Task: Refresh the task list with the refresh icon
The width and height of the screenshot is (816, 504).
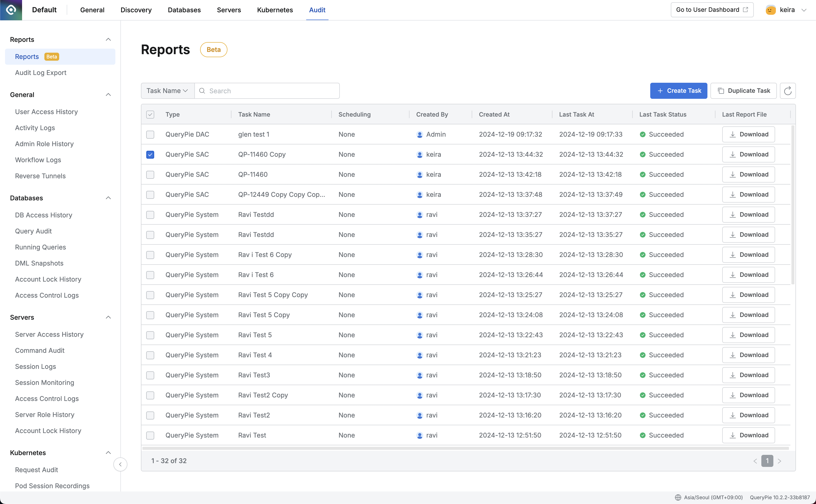Action: click(787, 91)
